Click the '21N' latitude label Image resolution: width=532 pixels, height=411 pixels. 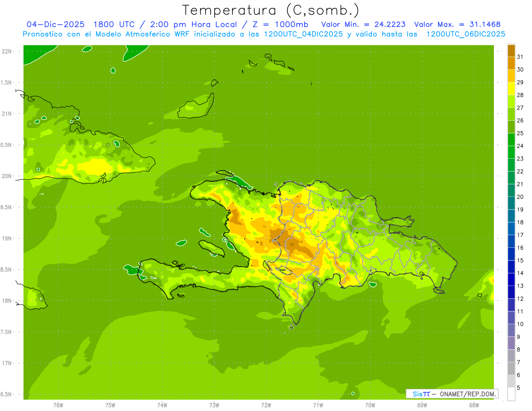tap(7, 114)
